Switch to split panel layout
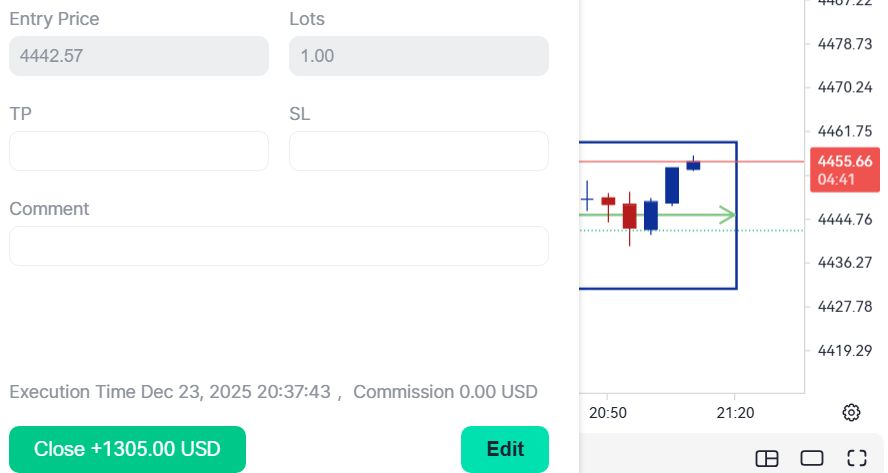 coord(767,458)
